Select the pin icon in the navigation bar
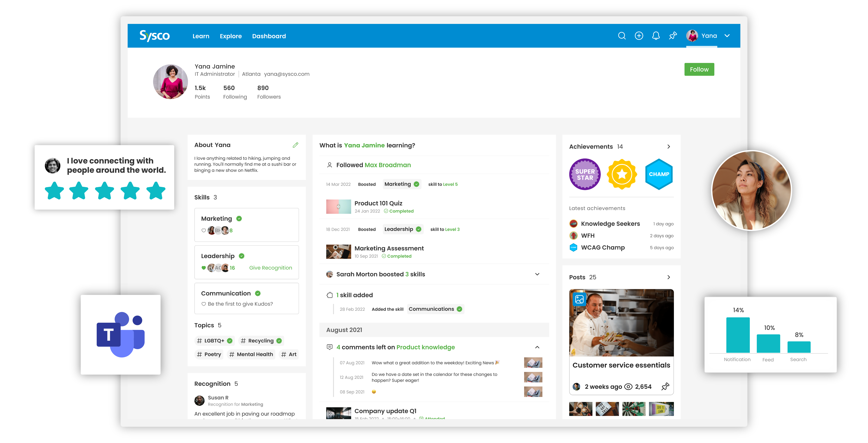This screenshot has width=868, height=443. pyautogui.click(x=673, y=36)
